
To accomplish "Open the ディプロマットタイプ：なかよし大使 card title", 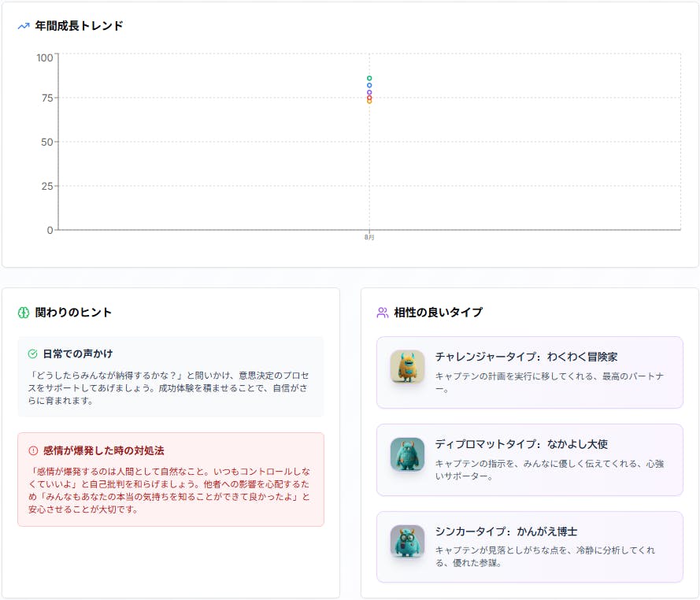I will [x=521, y=444].
